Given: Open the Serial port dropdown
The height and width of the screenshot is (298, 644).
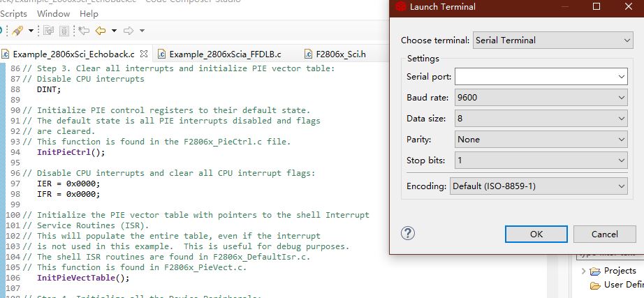Looking at the screenshot, I should pos(541,76).
